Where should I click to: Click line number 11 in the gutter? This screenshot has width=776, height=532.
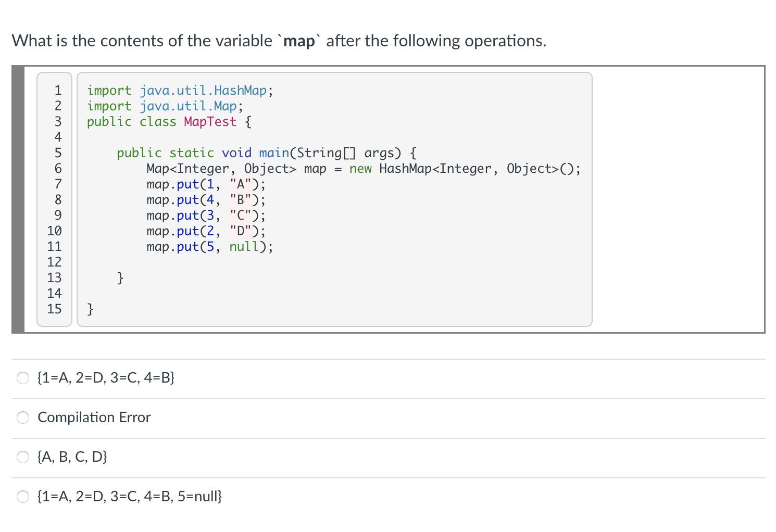(54, 246)
